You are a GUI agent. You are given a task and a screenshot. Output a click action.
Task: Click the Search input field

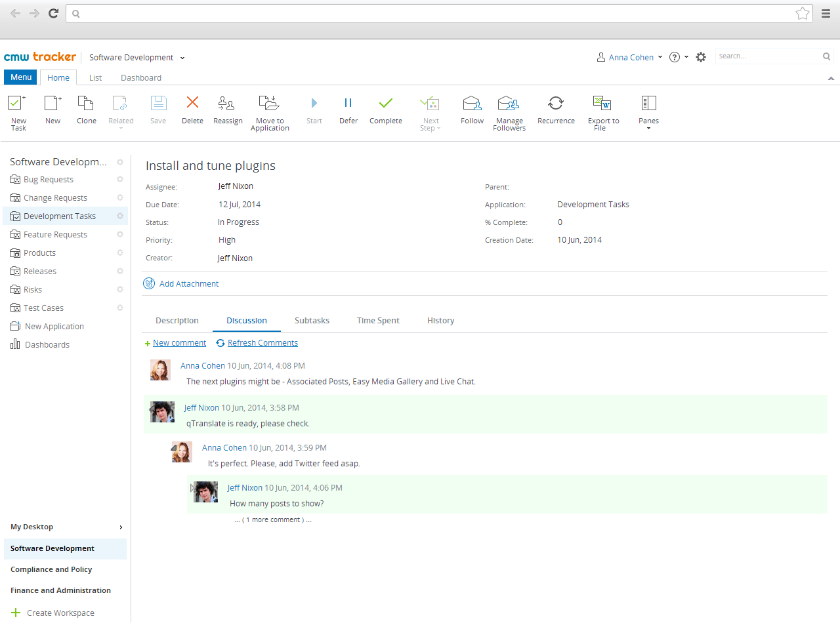[768, 56]
